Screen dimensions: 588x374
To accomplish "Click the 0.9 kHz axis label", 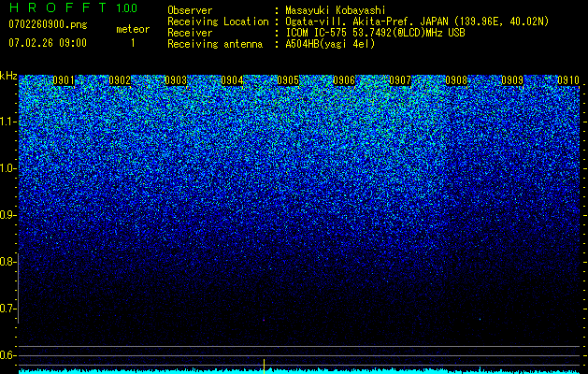I will [7, 215].
